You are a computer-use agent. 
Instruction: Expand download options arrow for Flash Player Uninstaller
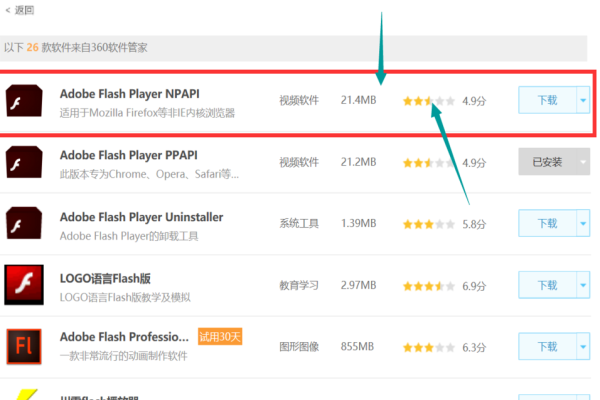tap(583, 223)
